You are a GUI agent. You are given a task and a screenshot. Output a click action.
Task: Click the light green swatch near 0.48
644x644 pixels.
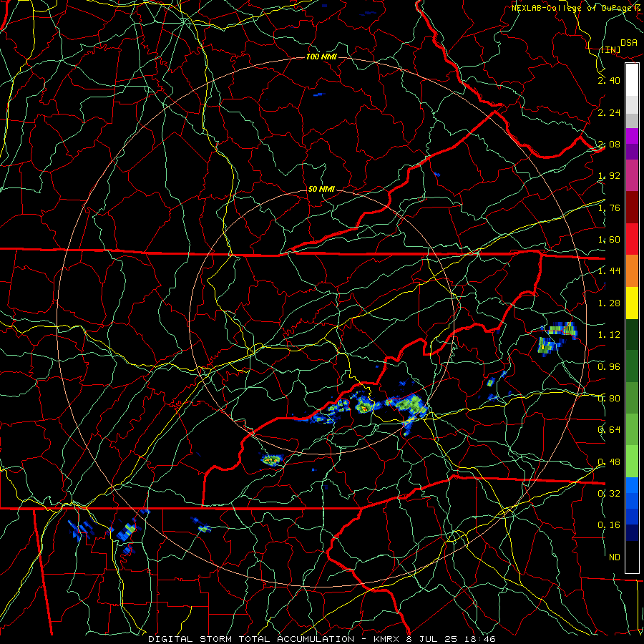point(632,462)
